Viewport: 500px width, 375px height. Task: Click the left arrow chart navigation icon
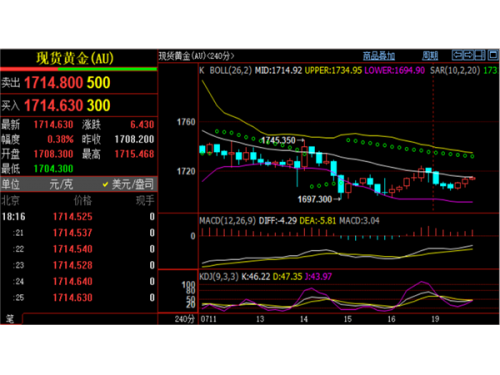[457, 55]
